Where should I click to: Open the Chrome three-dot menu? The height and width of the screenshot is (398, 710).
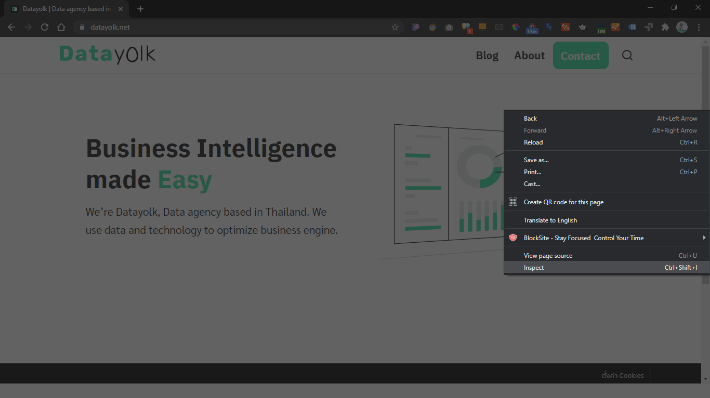click(699, 27)
